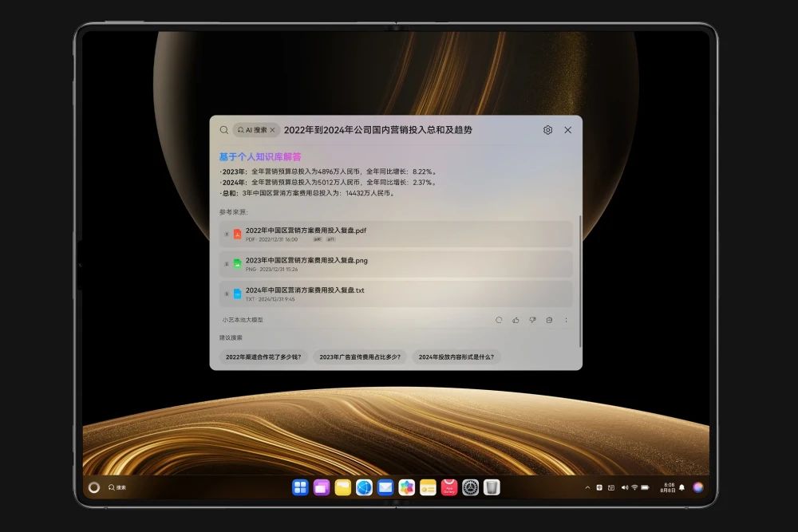Expand hidden tray icons chevron
The image size is (798, 532).
(x=587, y=487)
